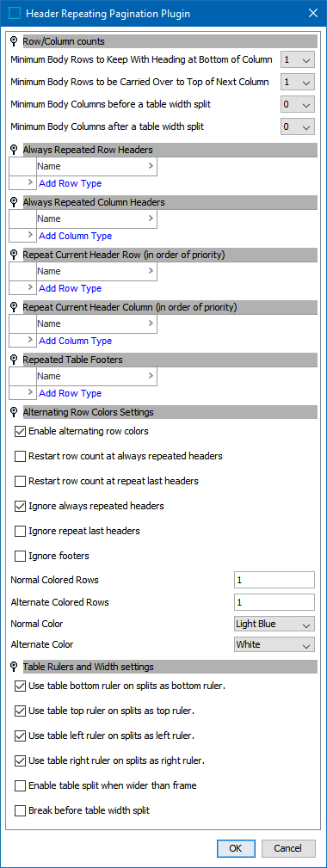The height and width of the screenshot is (868, 327).
Task: Enable table split when wider than frame
Action: [x=20, y=785]
